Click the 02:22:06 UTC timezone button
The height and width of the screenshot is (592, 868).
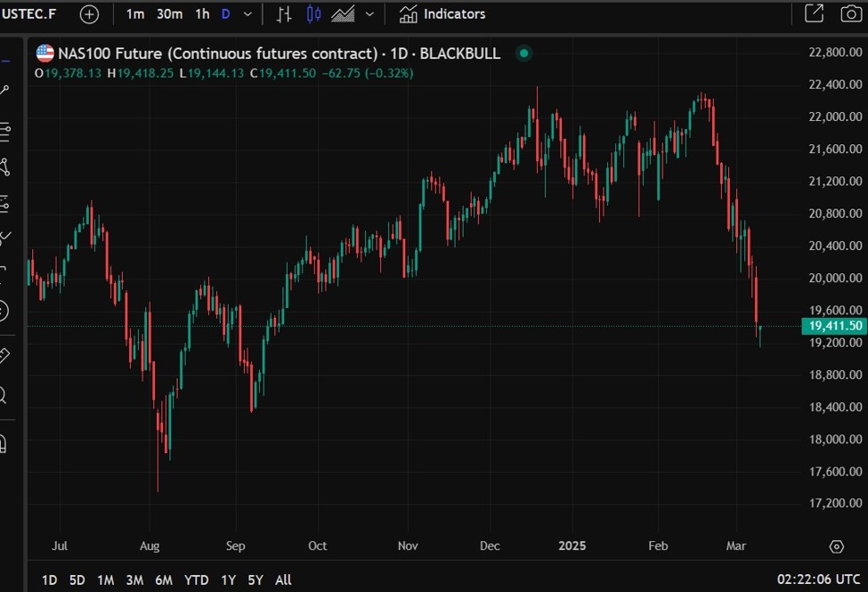819,580
